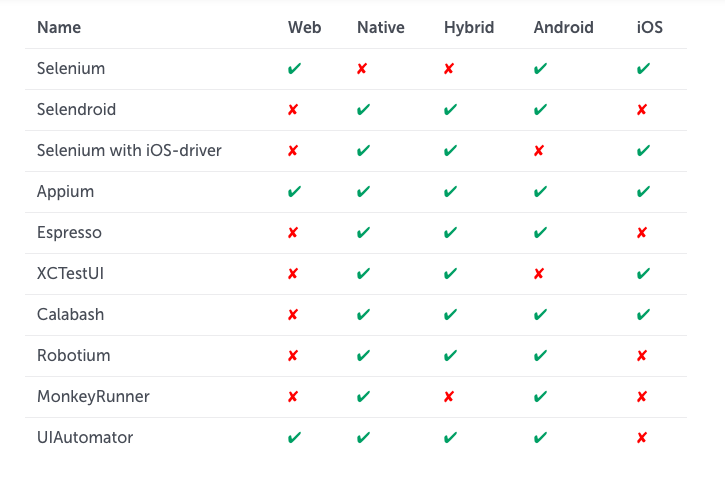The width and height of the screenshot is (725, 482).
Task: Click Calabash's green check under iOS
Action: (643, 315)
